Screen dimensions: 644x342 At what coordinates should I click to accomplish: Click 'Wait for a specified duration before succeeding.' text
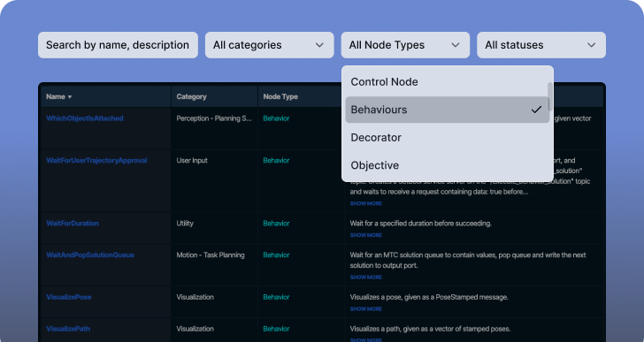(x=420, y=224)
